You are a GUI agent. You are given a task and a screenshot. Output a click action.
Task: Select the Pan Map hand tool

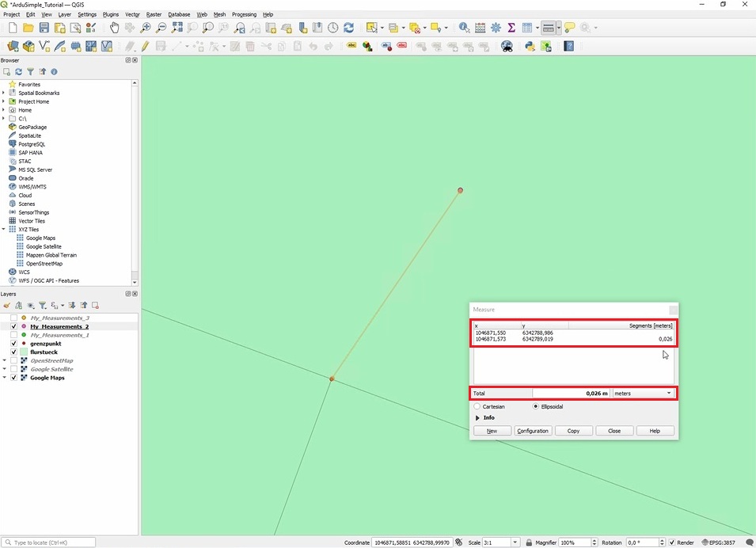click(115, 28)
